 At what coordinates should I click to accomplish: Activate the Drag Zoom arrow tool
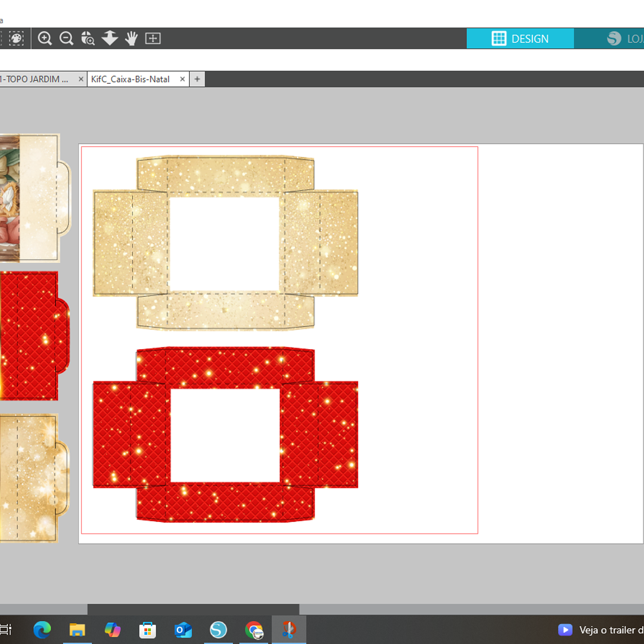pos(110,38)
